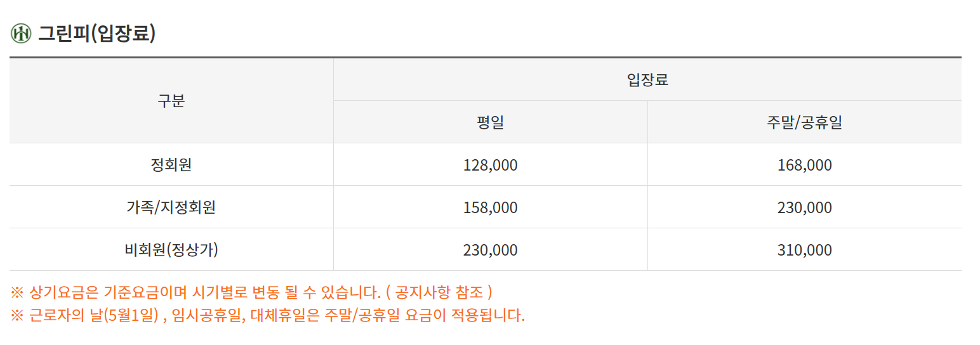Select the 168,000 weekend fee for 정회원

(x=804, y=166)
